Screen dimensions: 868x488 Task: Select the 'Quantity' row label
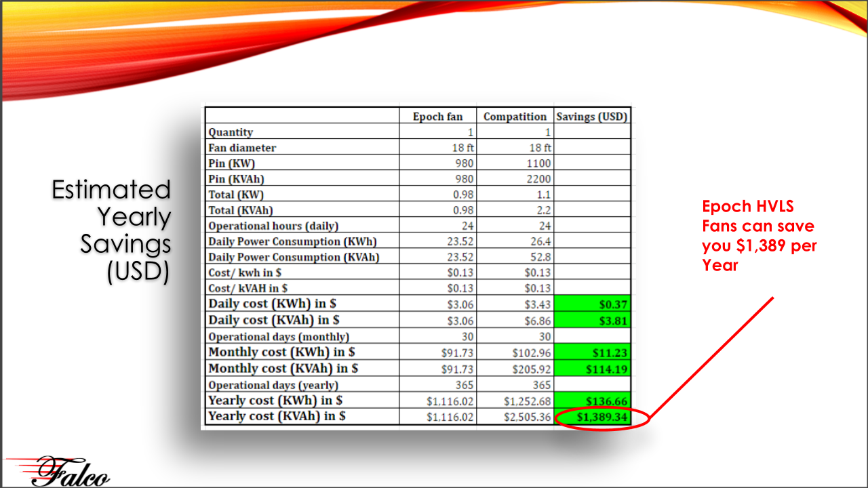(x=231, y=133)
